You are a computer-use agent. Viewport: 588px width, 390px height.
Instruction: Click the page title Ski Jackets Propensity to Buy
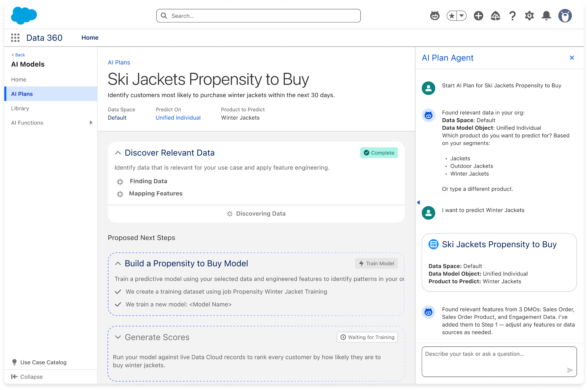pos(208,79)
